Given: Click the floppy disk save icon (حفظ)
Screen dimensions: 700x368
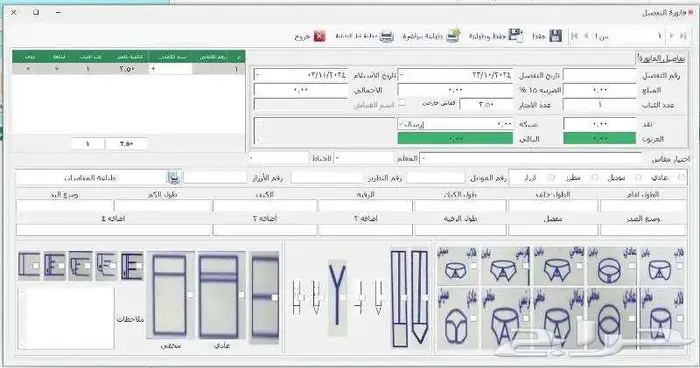Looking at the screenshot, I should point(555,36).
